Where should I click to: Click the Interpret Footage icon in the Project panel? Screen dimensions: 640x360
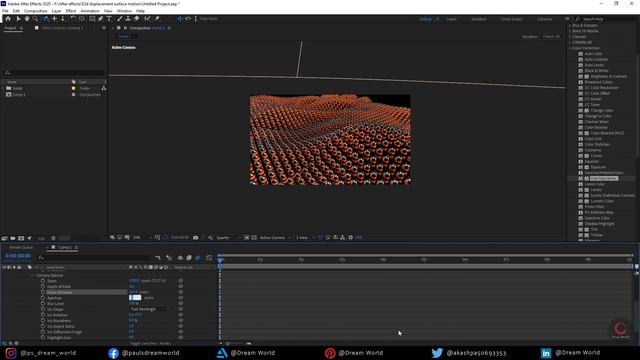coord(4,238)
